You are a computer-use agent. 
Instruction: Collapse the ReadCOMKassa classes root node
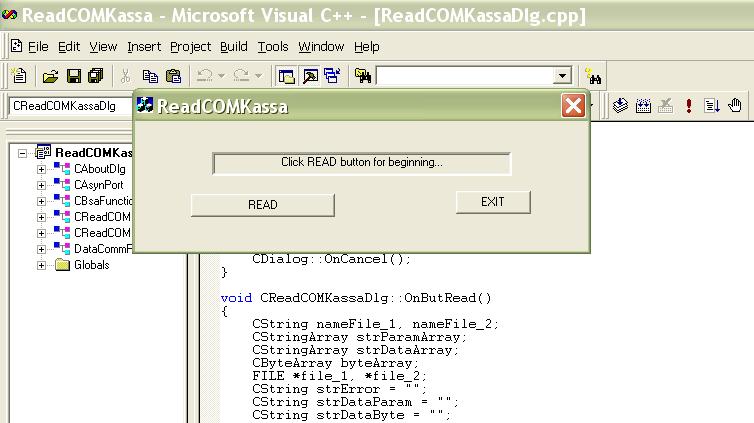click(x=22, y=153)
